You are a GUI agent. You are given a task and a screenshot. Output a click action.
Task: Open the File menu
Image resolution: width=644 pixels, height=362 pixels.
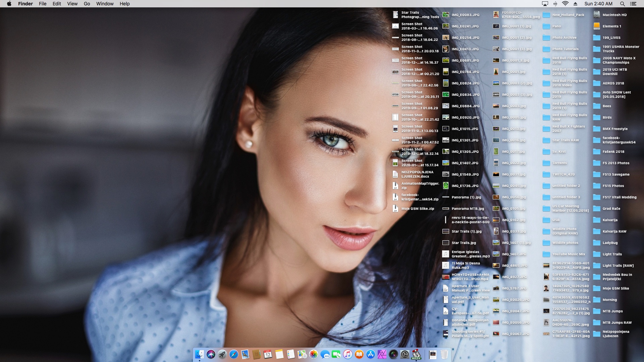[43, 4]
